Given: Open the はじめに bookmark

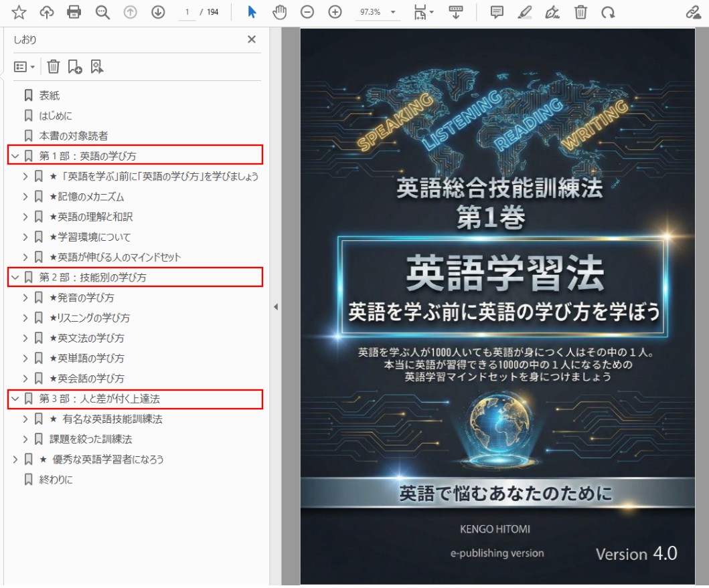Looking at the screenshot, I should (56, 116).
